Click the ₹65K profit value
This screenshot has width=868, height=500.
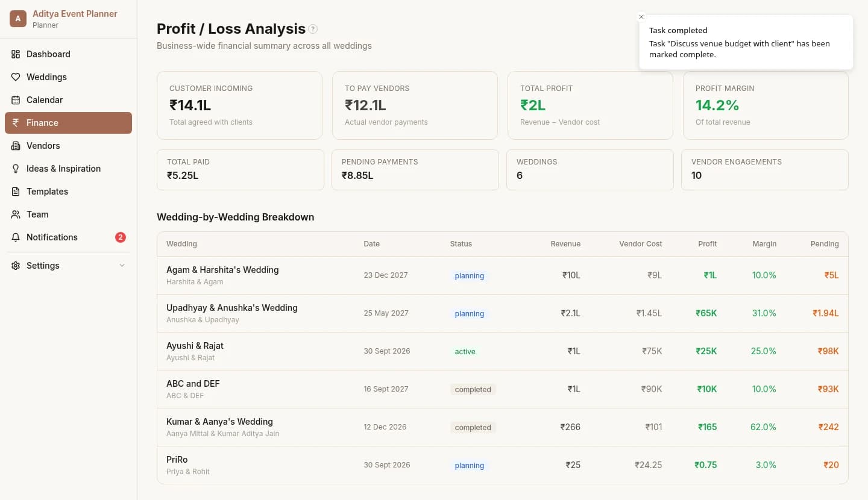[706, 313]
